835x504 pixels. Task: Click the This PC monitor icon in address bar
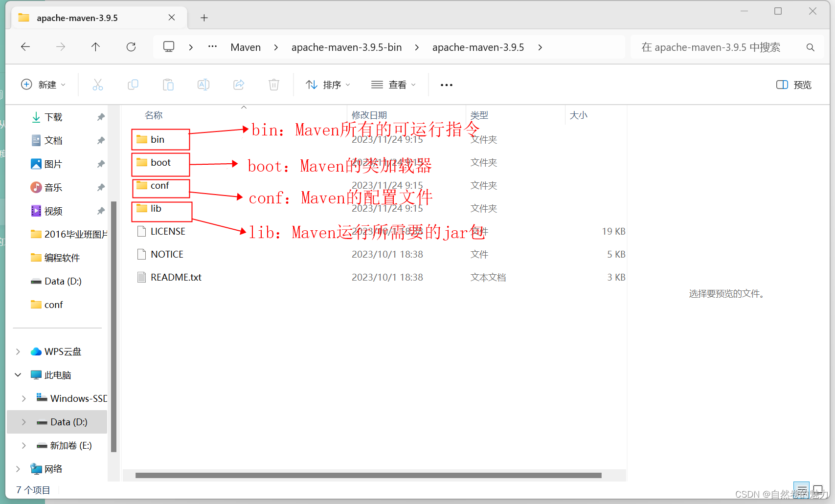169,47
